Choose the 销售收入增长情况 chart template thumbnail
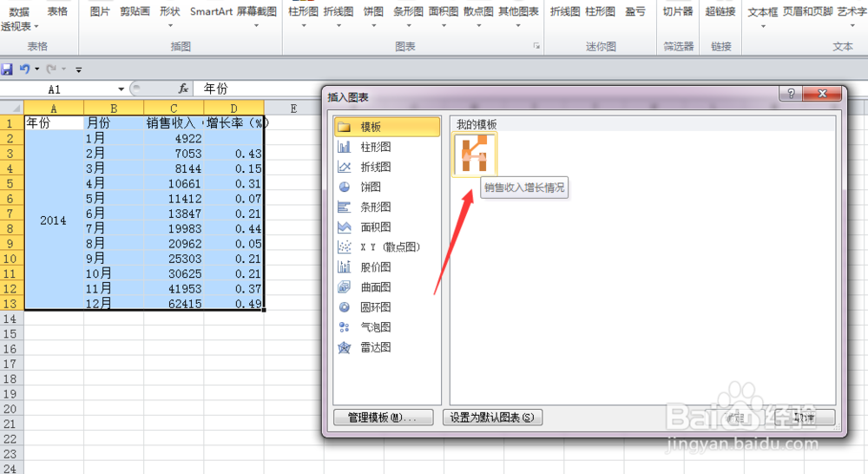 [475, 155]
